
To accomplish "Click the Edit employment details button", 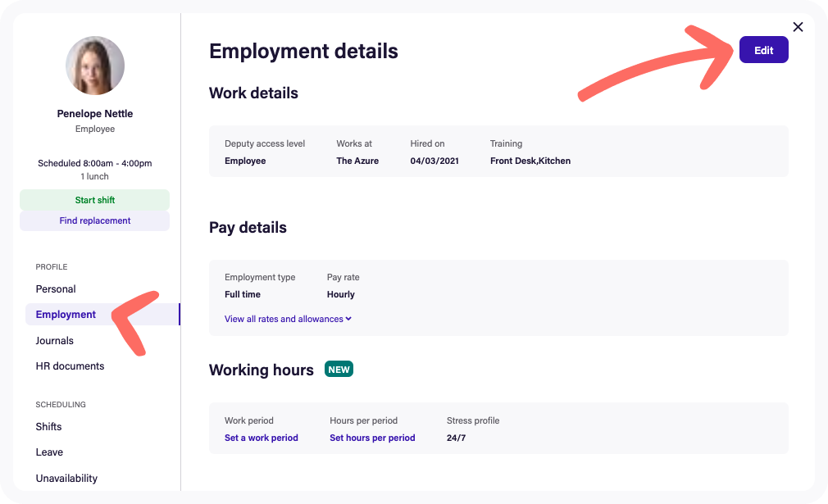I will point(763,50).
